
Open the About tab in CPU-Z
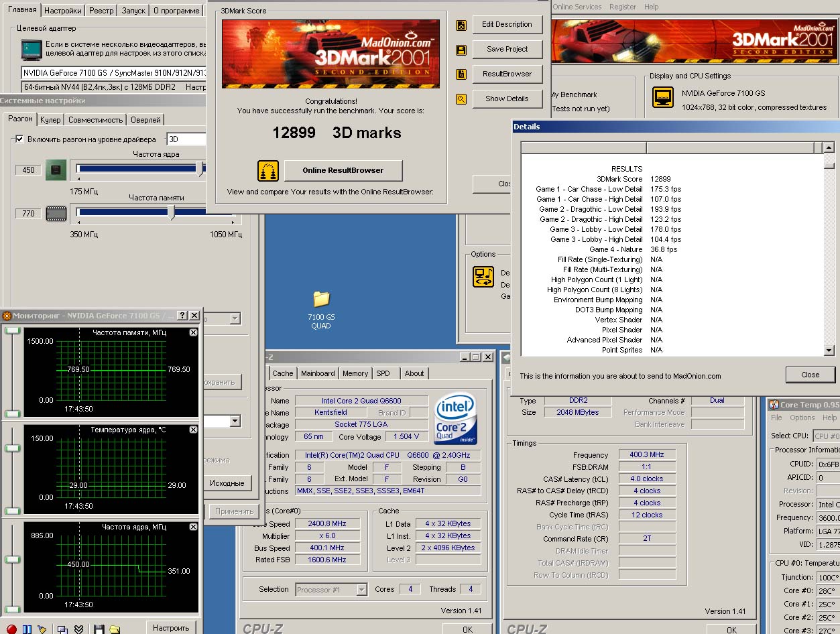tap(414, 374)
